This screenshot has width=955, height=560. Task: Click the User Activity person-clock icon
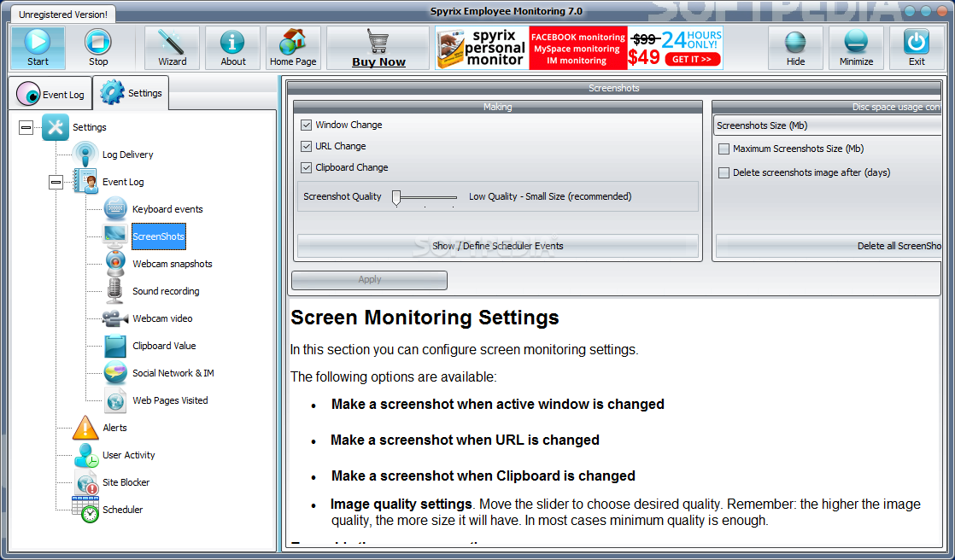point(85,455)
